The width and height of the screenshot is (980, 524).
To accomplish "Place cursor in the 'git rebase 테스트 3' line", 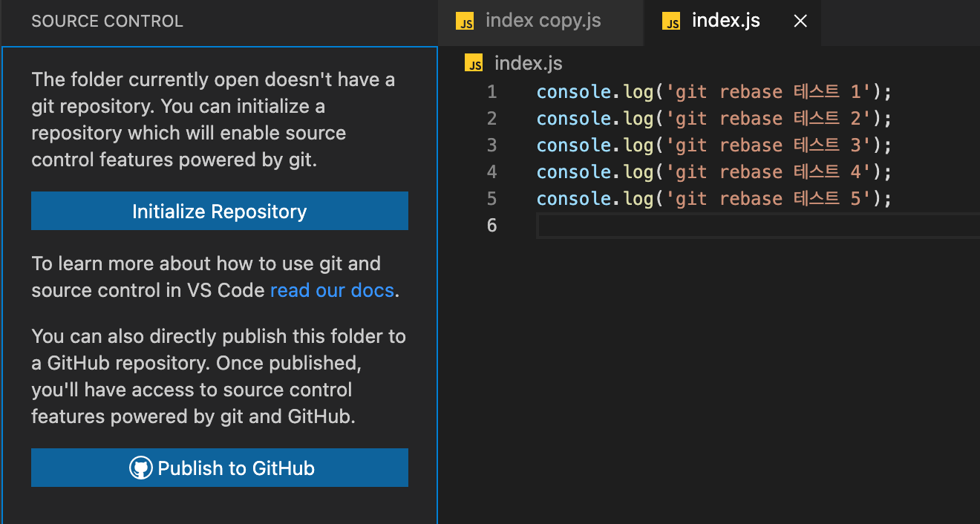I will [x=713, y=145].
